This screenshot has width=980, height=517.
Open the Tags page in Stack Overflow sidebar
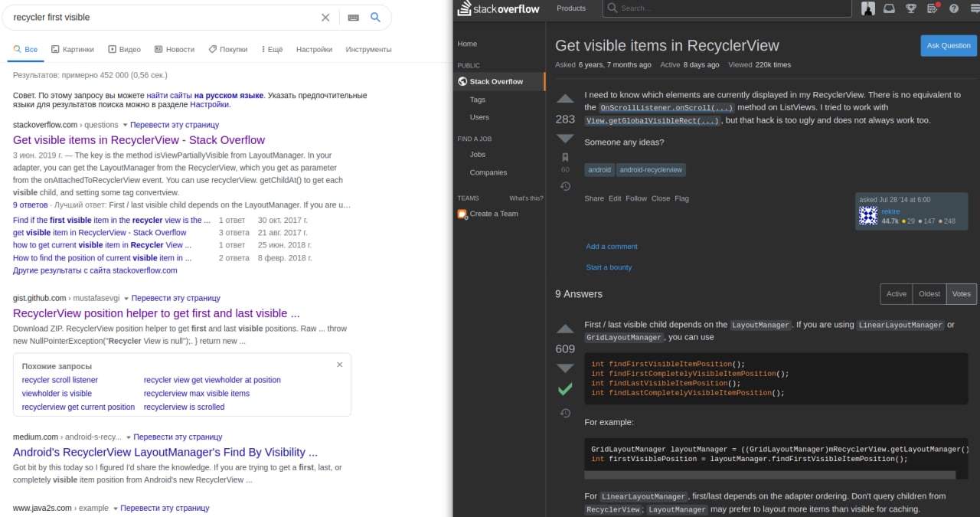point(478,100)
